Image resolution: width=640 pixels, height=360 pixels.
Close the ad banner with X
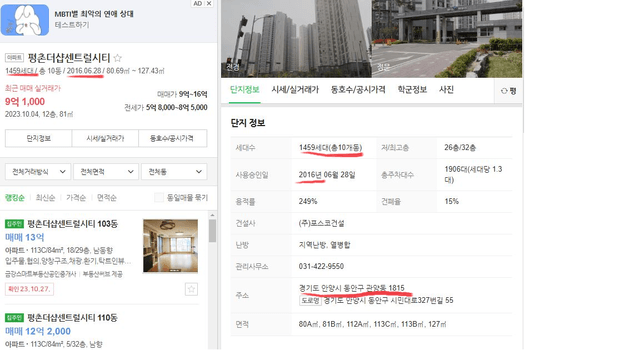click(x=209, y=3)
